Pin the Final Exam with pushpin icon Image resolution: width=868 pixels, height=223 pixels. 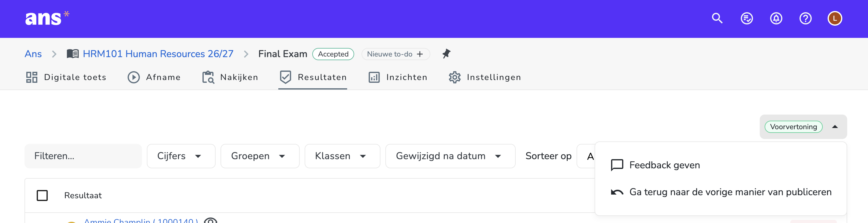[x=446, y=54]
